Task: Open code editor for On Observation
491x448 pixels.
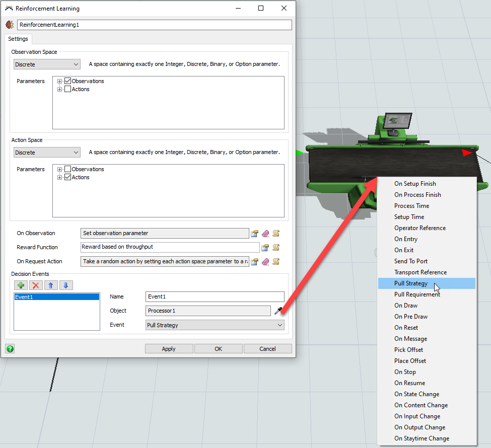Action: coord(275,234)
